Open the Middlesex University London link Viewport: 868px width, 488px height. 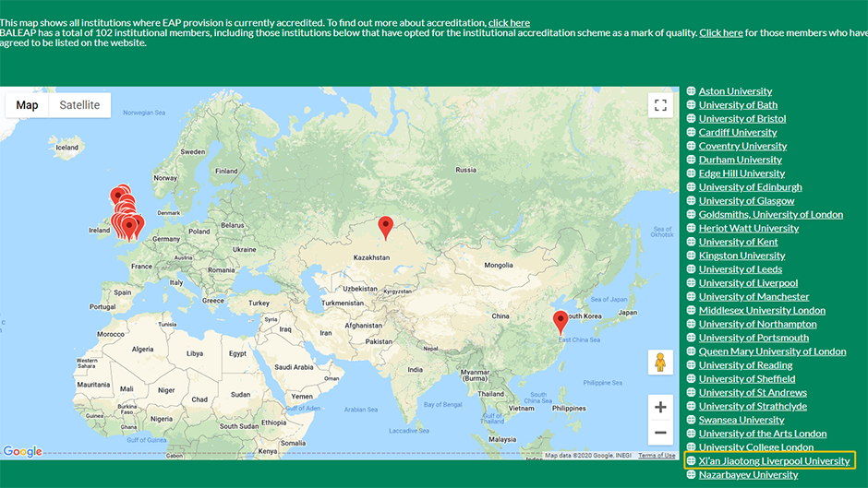tap(762, 310)
